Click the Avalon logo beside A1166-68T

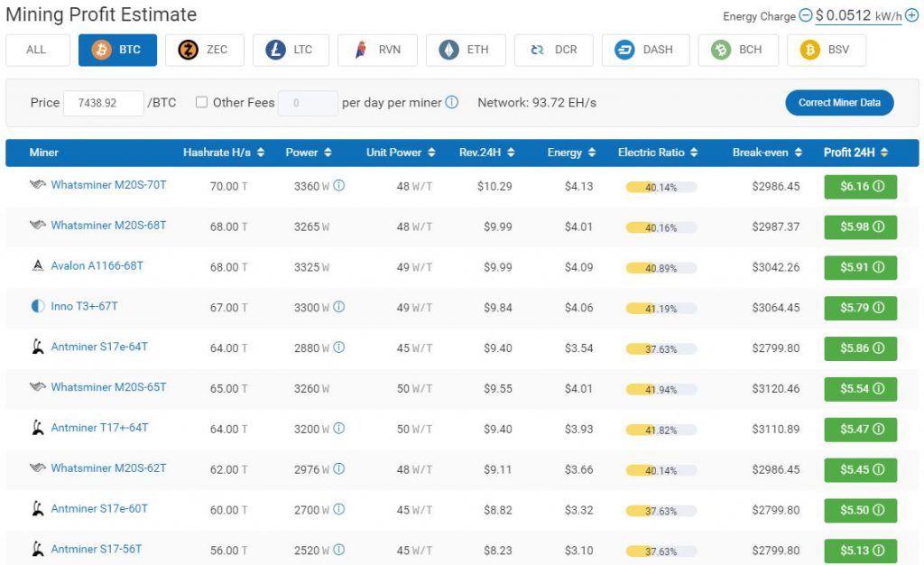click(x=38, y=266)
